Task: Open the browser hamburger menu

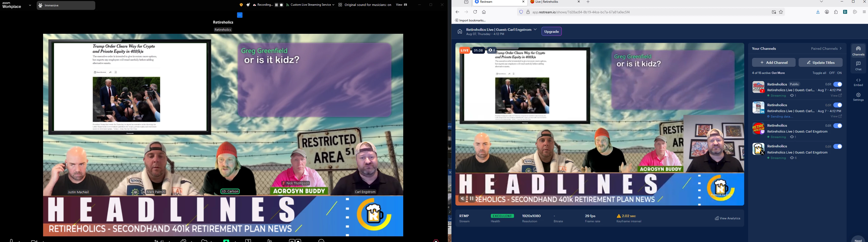Action: [x=864, y=12]
